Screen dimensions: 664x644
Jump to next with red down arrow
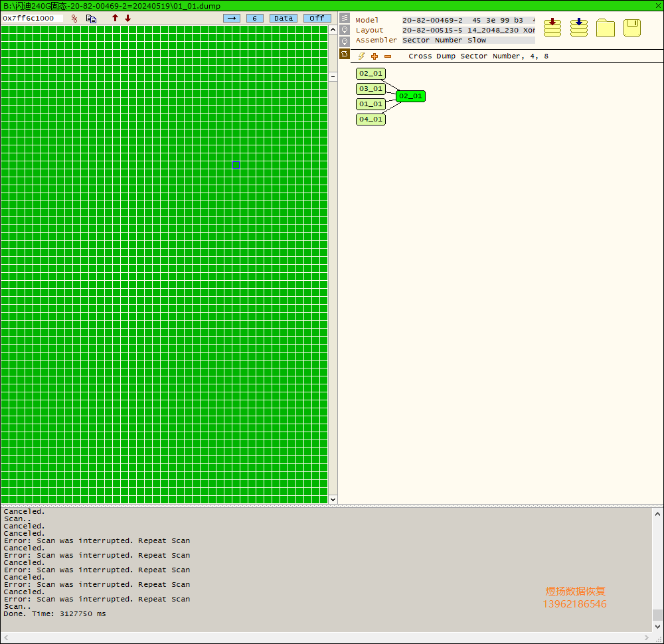[128, 18]
